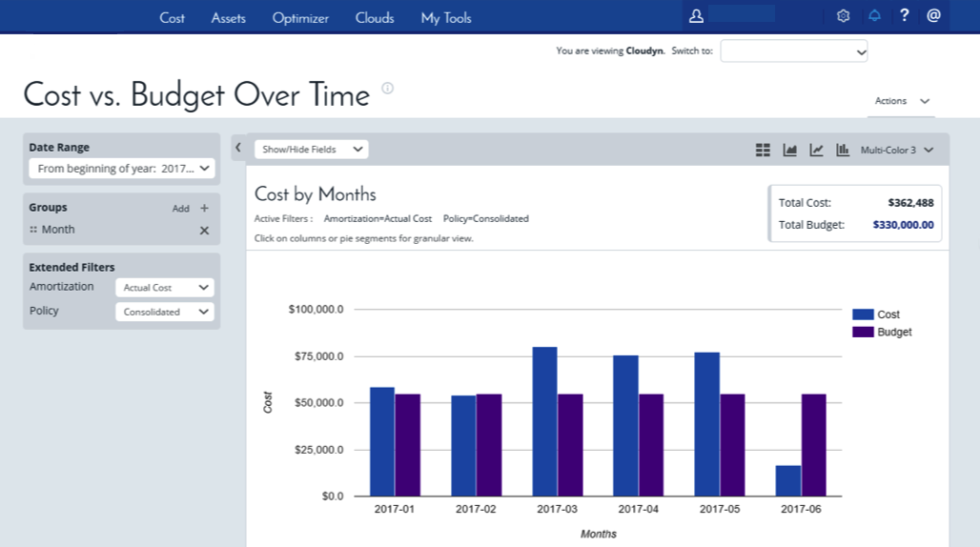This screenshot has height=547, width=980.
Task: Add a new group with the plus icon
Action: click(x=204, y=208)
